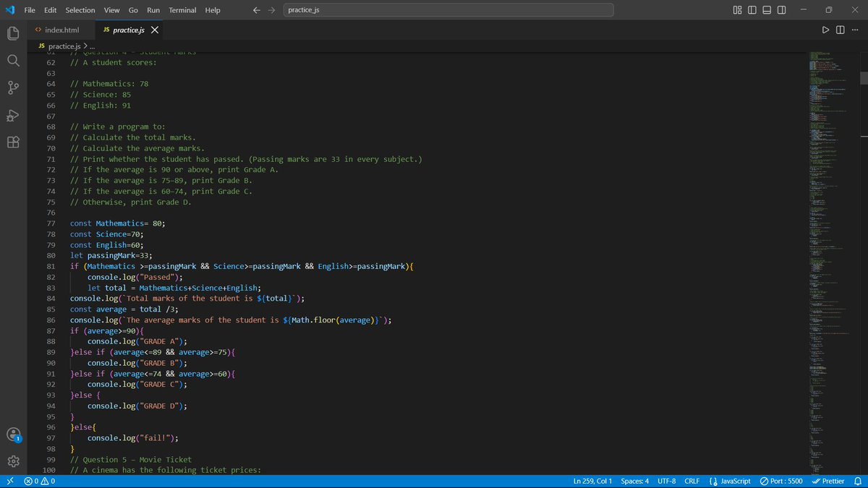Place cursor on 'let passingMark=33;' line

tap(111, 255)
